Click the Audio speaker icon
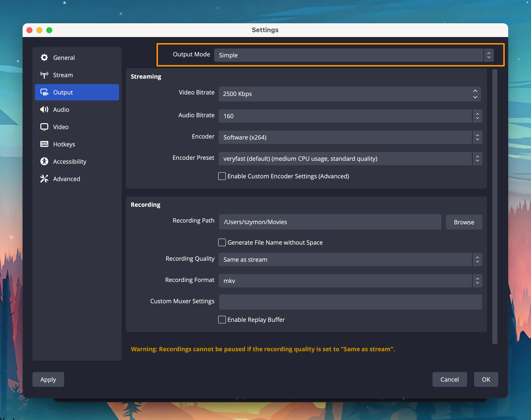 click(44, 110)
